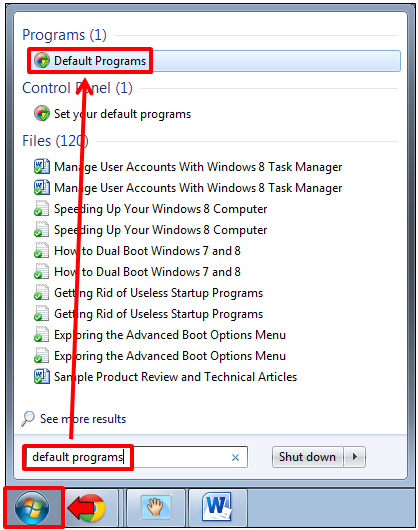The width and height of the screenshot is (418, 530).
Task: Open the Set your default programs result
Action: 113,114
